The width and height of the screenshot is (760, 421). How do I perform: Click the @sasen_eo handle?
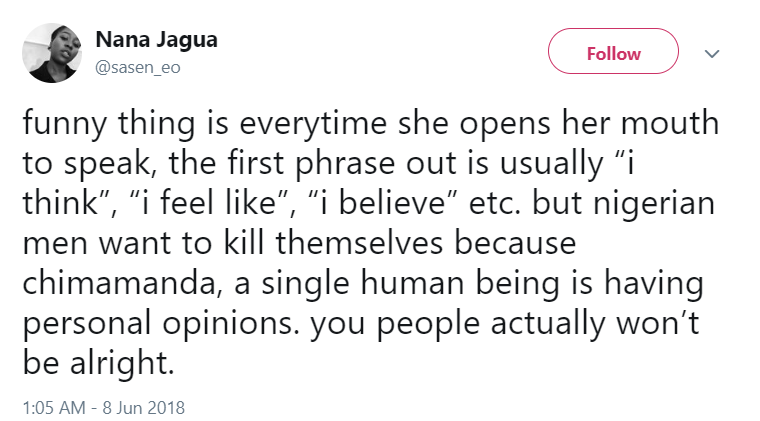tap(138, 67)
